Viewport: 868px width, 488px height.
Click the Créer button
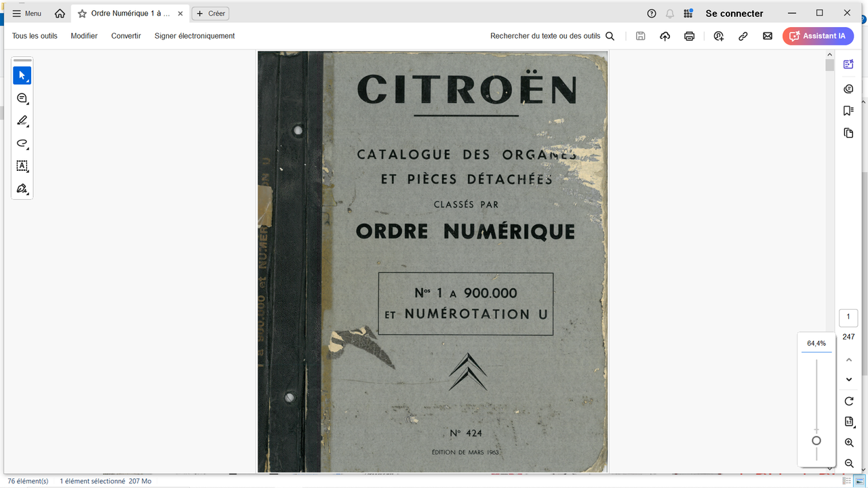tap(210, 14)
